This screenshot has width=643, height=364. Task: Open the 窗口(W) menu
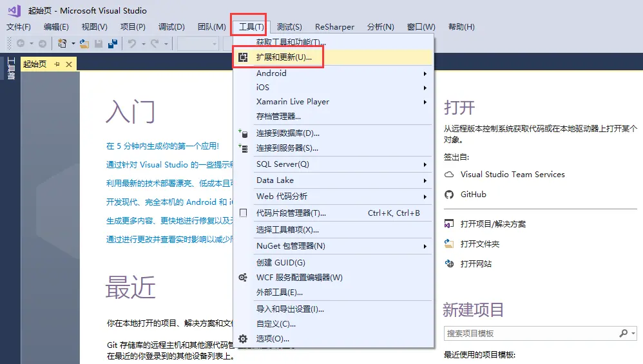[x=421, y=27]
